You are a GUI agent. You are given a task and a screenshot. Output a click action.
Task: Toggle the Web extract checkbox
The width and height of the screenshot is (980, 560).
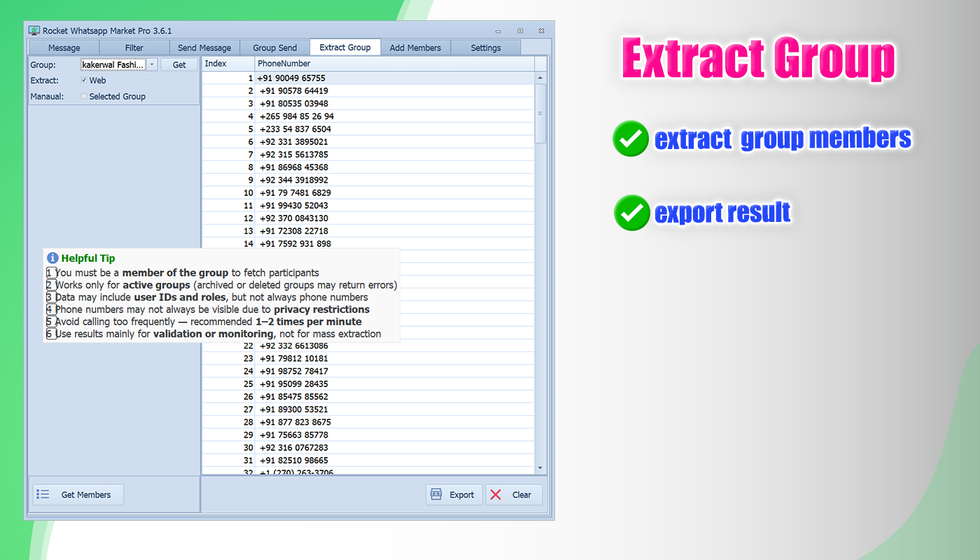click(84, 80)
